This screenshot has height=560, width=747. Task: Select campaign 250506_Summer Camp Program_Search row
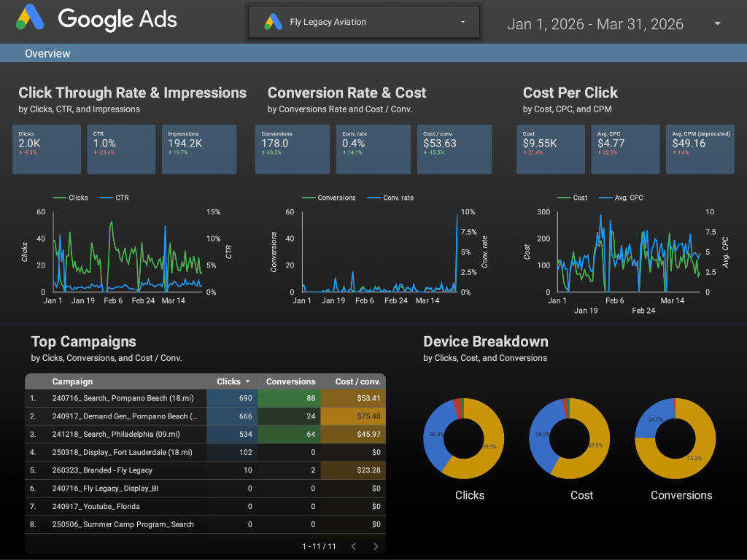pos(205,525)
